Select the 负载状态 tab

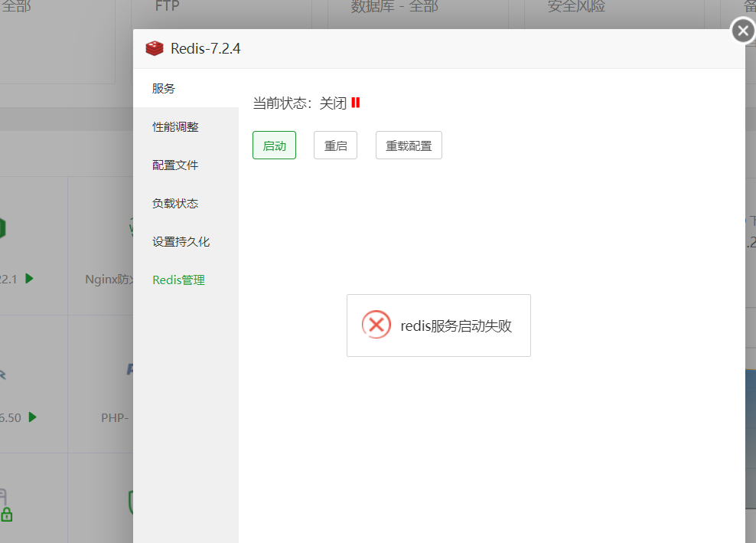coord(175,203)
